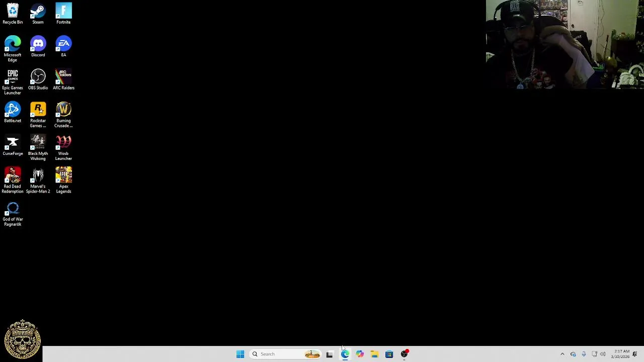The image size is (644, 362).
Task: Open Microsoft Store from the taskbar
Action: coord(389,354)
